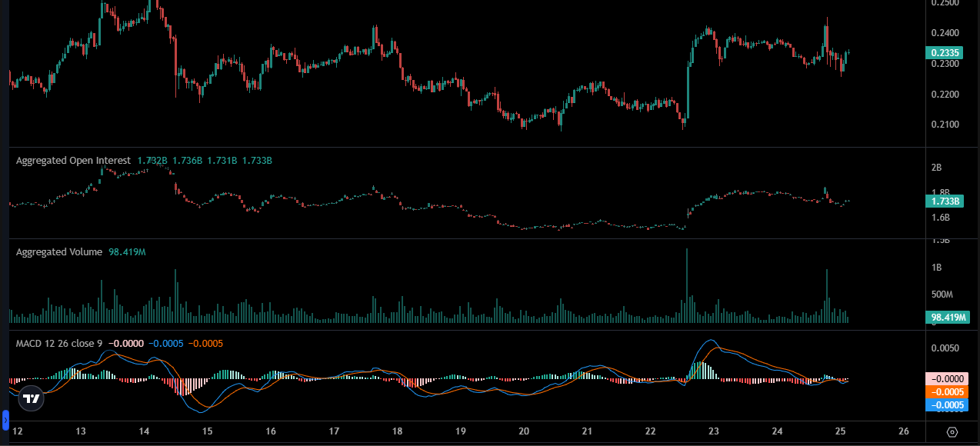The width and height of the screenshot is (980, 446).
Task: Click the orange -0.0005 signal axis label
Action: pos(947,391)
